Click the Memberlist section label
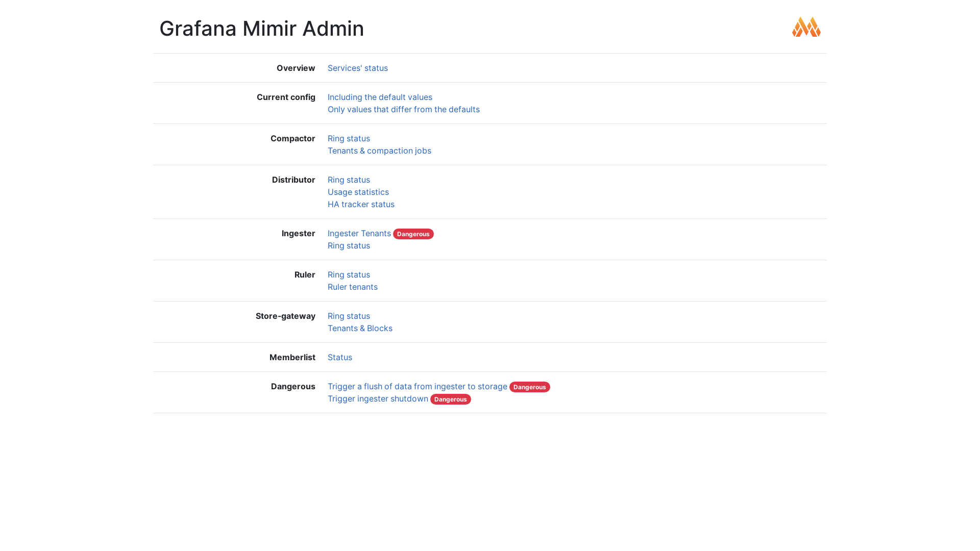The height and width of the screenshot is (551, 980). 292,357
